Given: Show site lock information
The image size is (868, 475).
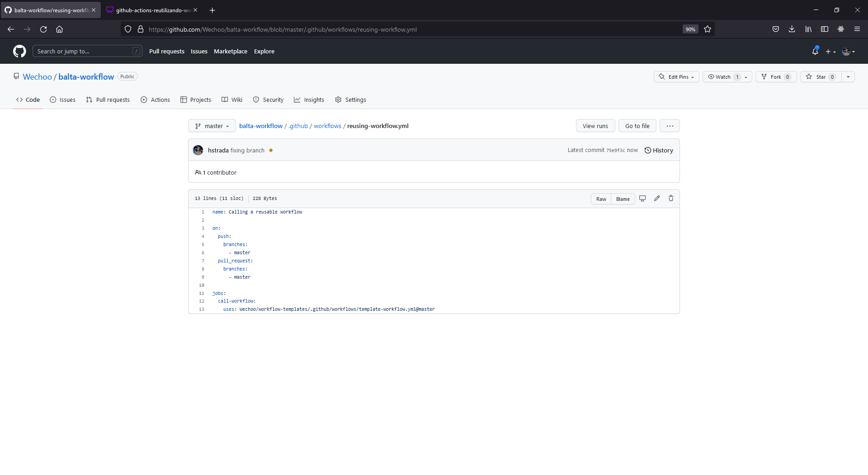Looking at the screenshot, I should (141, 29).
